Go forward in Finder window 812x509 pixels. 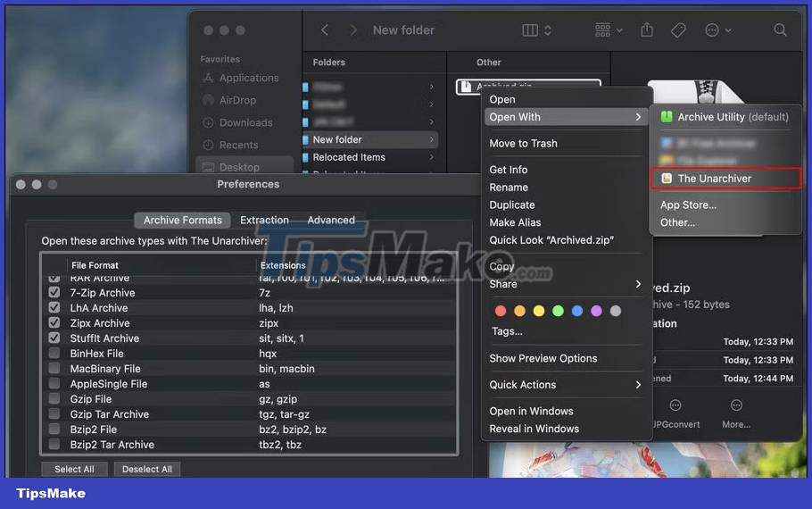[353, 30]
